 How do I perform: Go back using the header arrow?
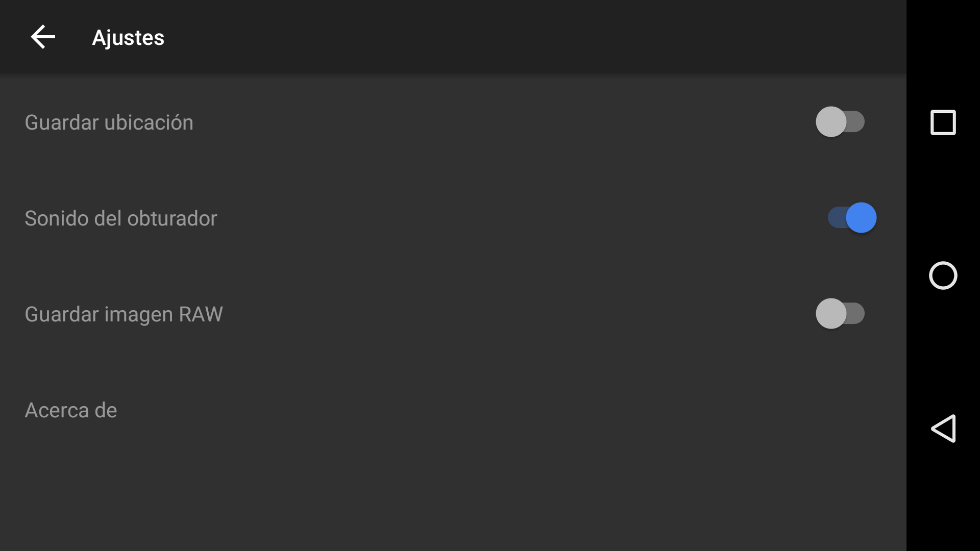tap(43, 37)
